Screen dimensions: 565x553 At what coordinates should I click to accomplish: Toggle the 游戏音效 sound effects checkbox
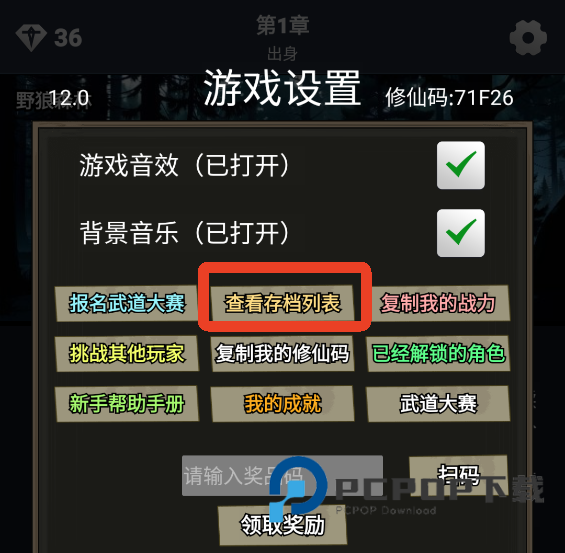(x=461, y=165)
